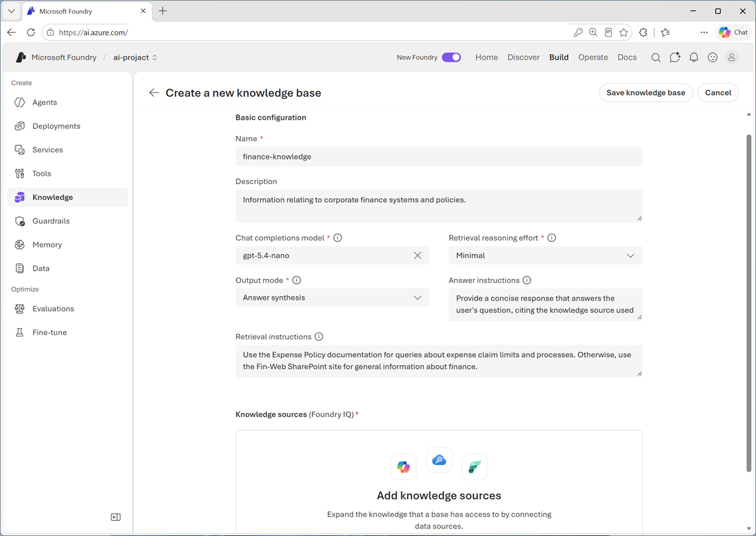Reload the page in browser
Viewport: 756px width, 536px height.
coord(31,32)
